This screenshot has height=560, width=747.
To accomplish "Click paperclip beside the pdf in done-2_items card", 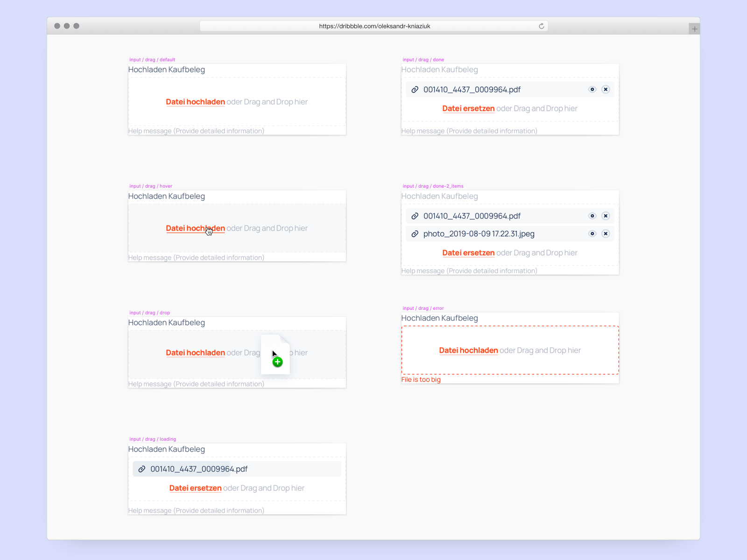I will (x=415, y=216).
